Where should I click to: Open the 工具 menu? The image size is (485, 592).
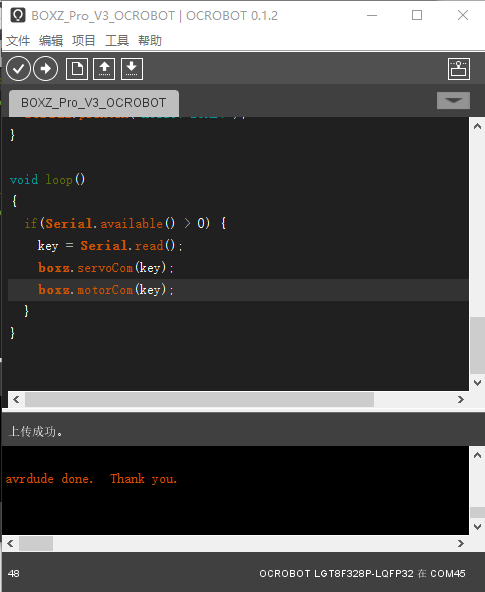[x=117, y=40]
